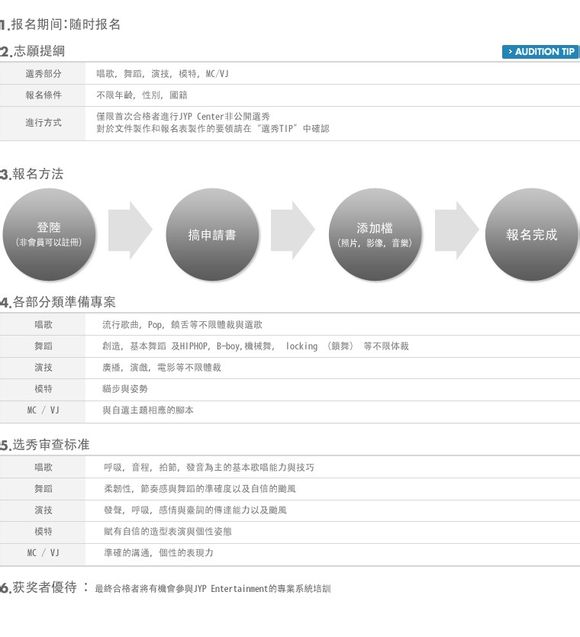Click the 賦有自信的造型表演 model criteria text
Image resolution: width=580 pixels, height=637 pixels.
[x=168, y=531]
